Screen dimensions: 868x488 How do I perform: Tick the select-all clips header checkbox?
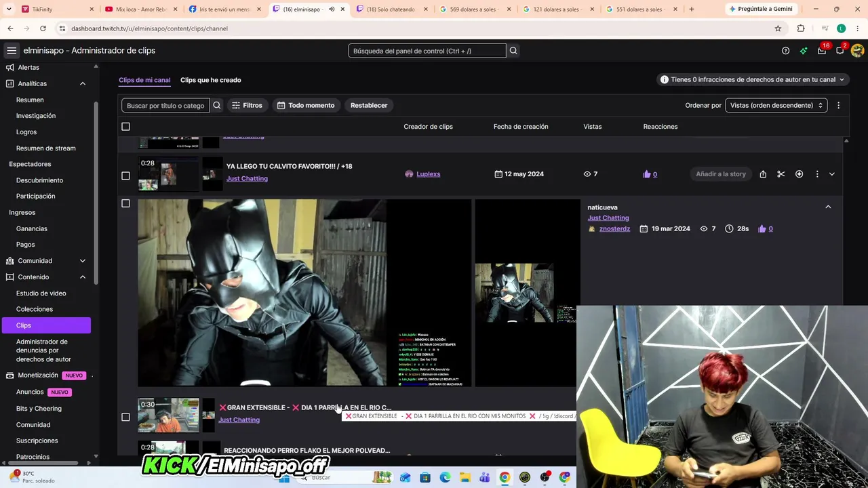click(125, 127)
